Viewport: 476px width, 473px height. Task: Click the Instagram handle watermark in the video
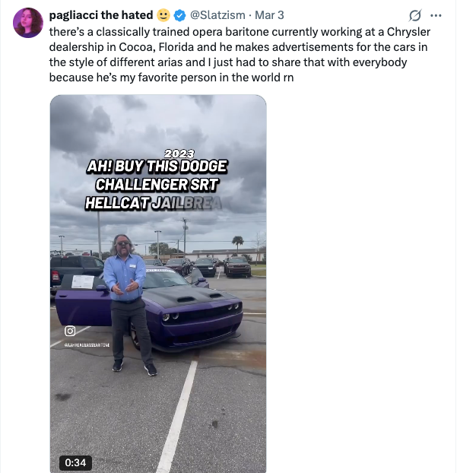[87, 345]
